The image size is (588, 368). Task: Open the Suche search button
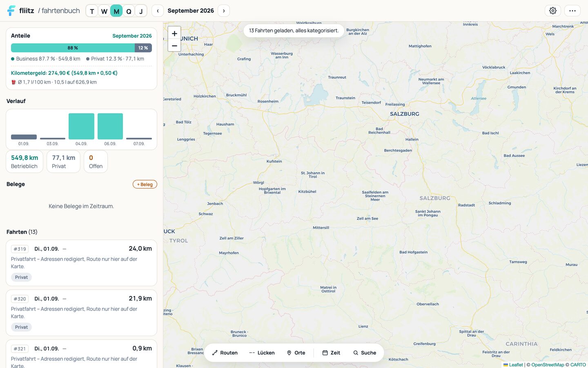tap(365, 353)
